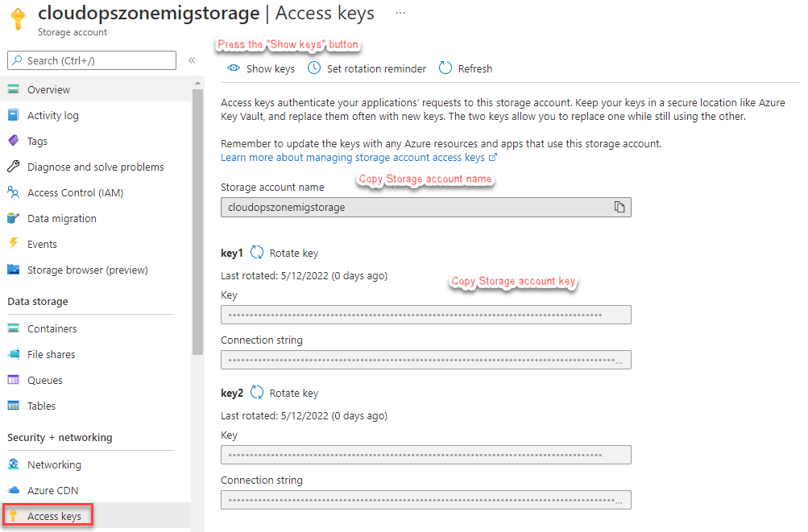Click the key2 Rotate key icon
Image resolution: width=808 pixels, height=532 pixels.
point(257,393)
